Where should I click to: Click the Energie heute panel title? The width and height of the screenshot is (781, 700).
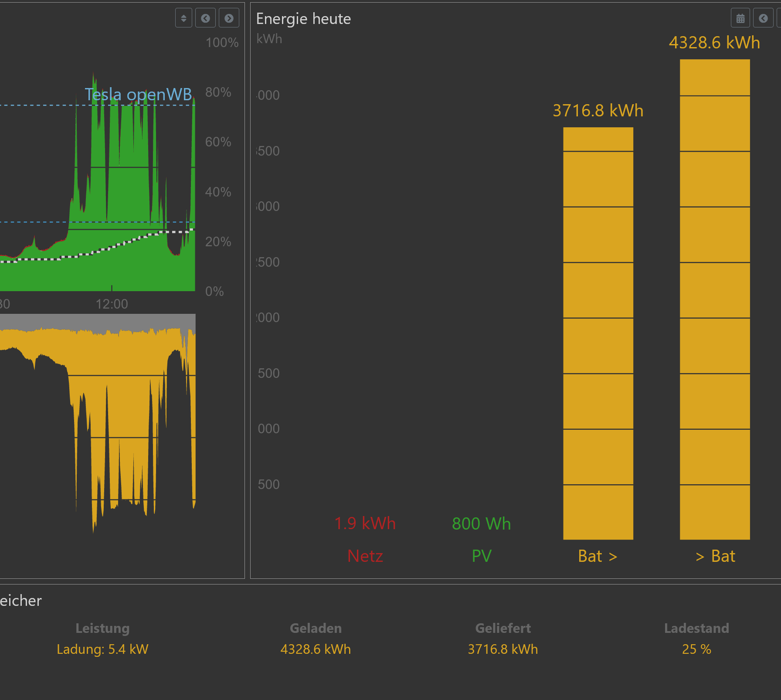303,19
